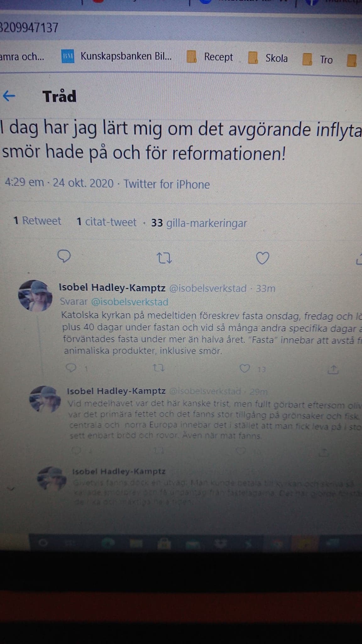
Task: Like the reply with 13 likes
Action: (x=245, y=368)
